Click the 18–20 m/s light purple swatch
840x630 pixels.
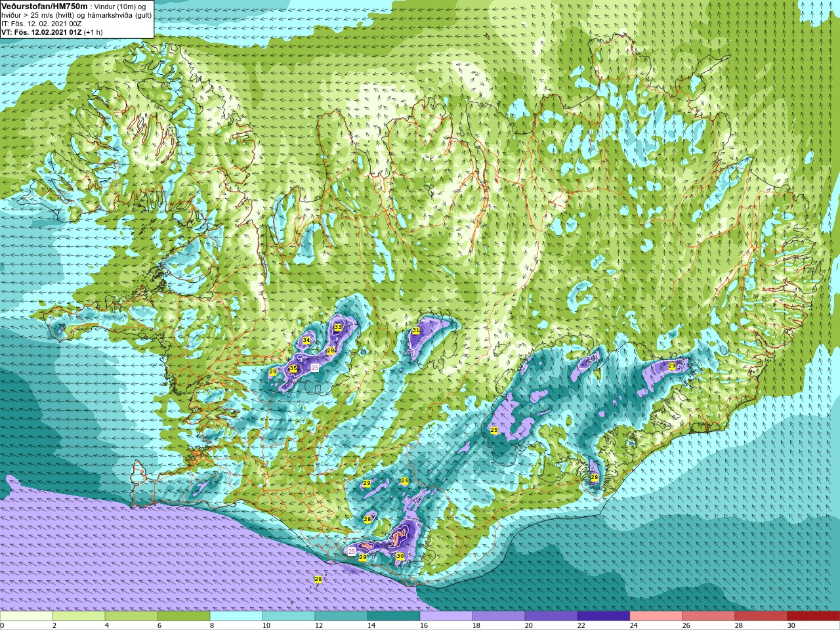(499, 616)
